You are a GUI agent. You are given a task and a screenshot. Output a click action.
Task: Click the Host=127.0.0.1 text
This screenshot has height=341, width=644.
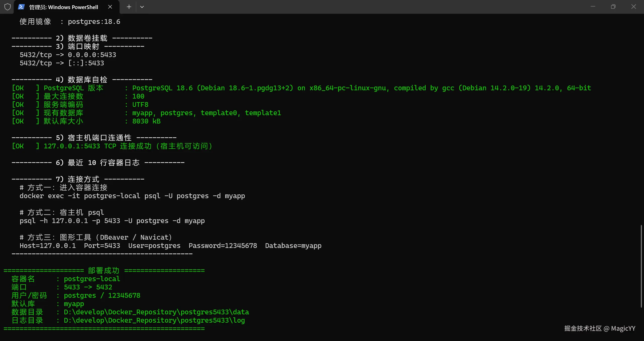tap(48, 246)
